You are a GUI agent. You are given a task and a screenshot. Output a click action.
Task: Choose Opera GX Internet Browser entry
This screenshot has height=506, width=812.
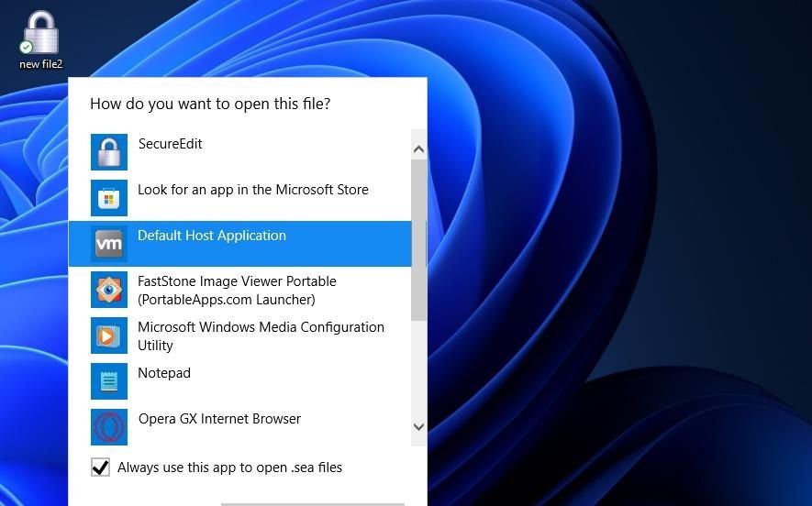pos(239,427)
